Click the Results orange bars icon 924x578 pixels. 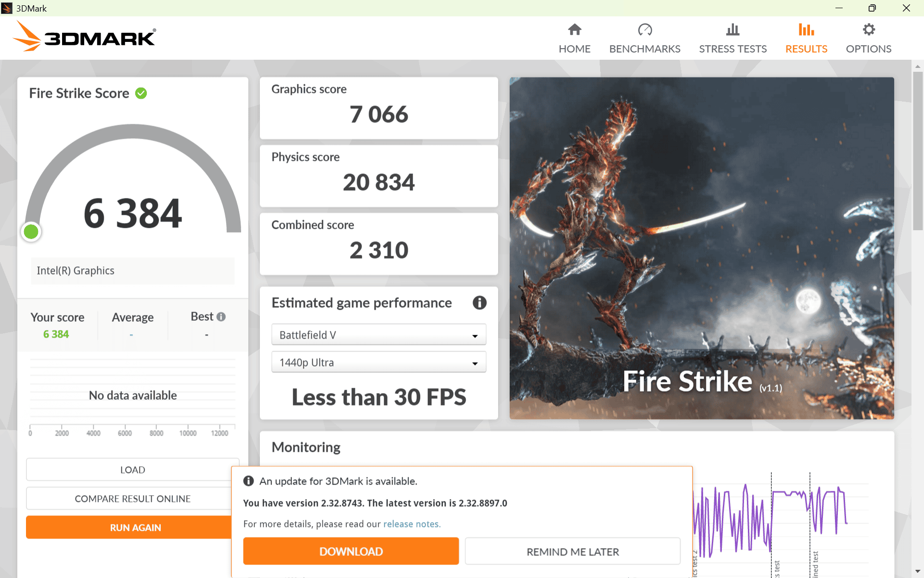click(x=806, y=30)
